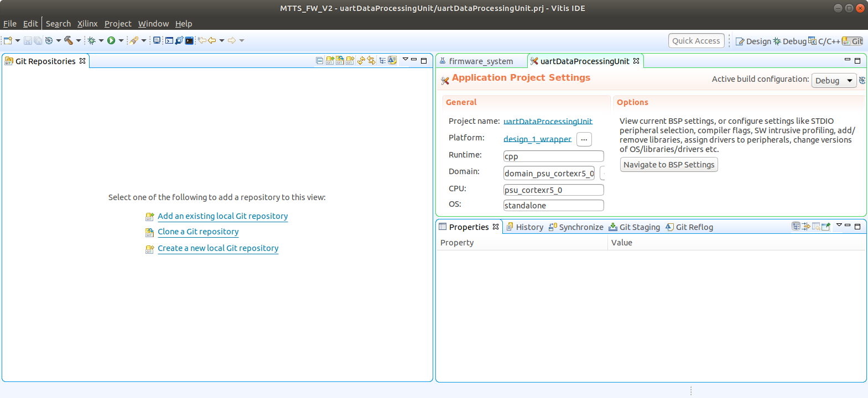Switch to the Git Staging tab
Viewport: 868px width, 398px height.
[x=635, y=227]
